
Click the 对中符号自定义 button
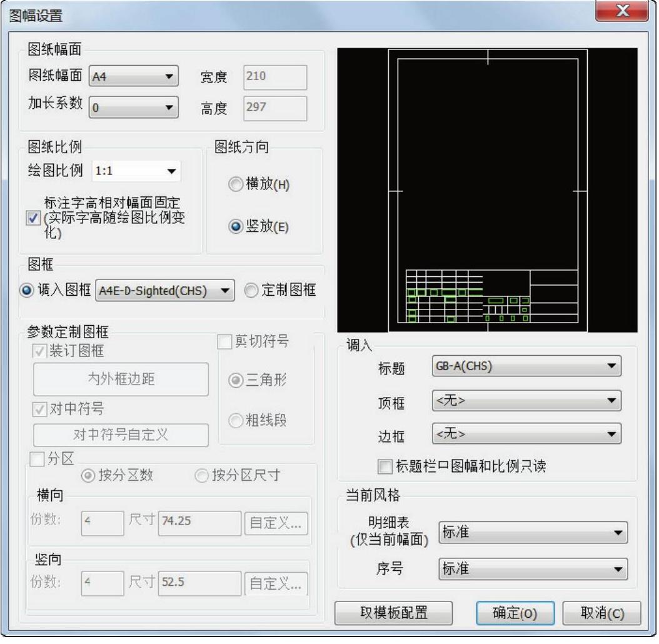click(121, 435)
